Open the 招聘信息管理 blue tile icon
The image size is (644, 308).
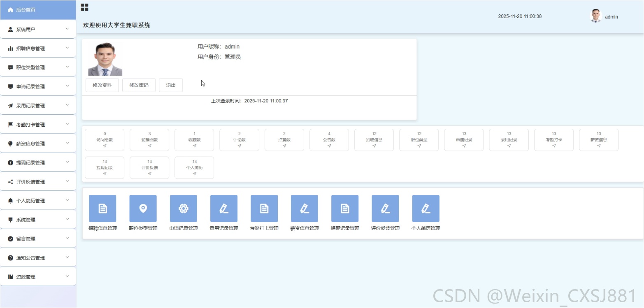tap(102, 208)
